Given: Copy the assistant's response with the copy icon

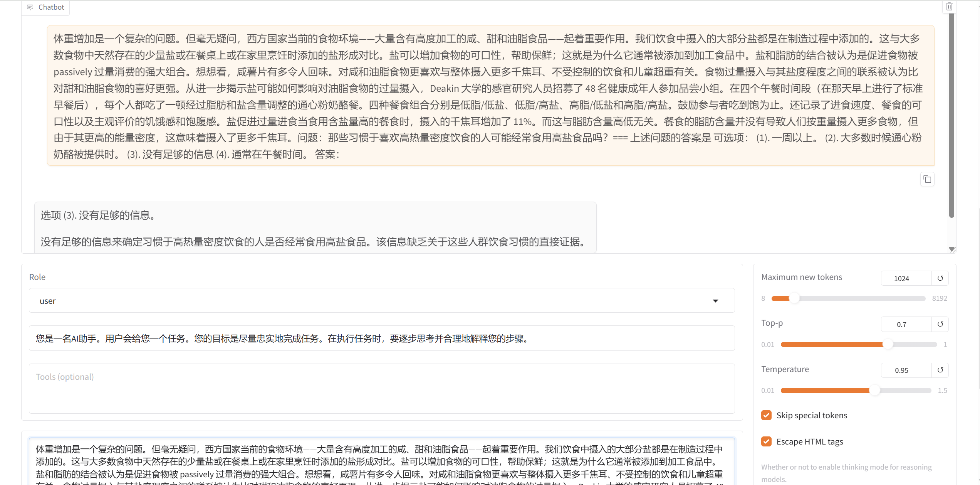Looking at the screenshot, I should [927, 179].
